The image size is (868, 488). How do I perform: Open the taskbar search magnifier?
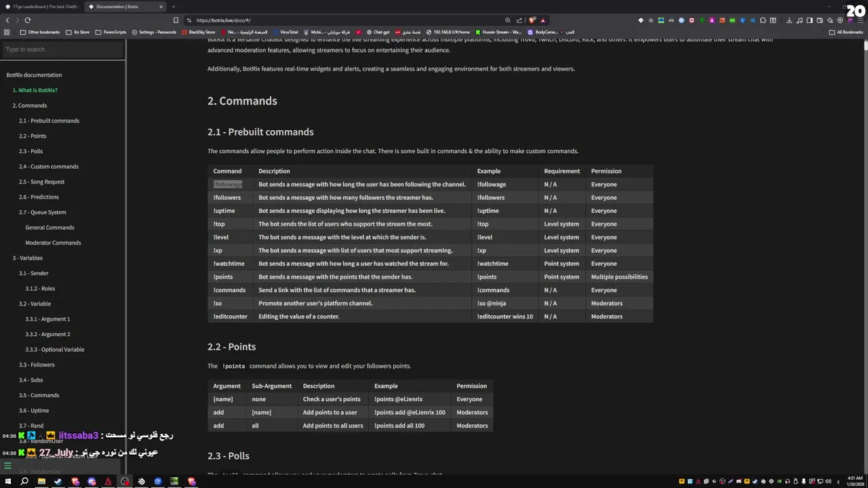[24, 481]
